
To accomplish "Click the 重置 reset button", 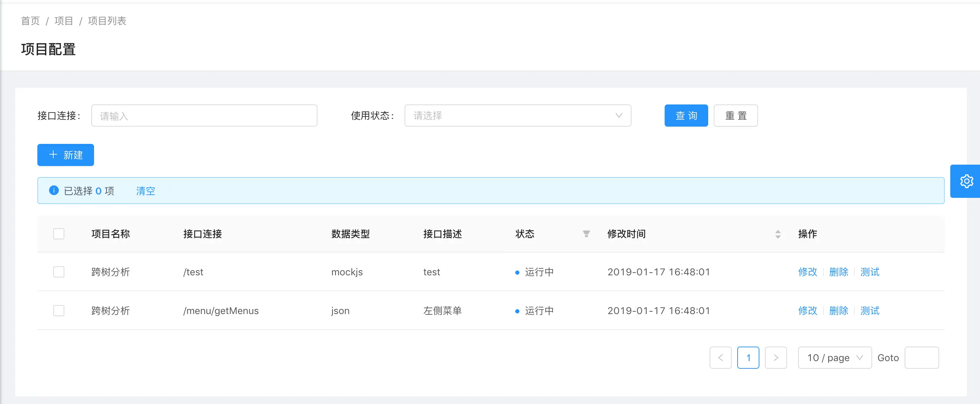I will tap(736, 116).
